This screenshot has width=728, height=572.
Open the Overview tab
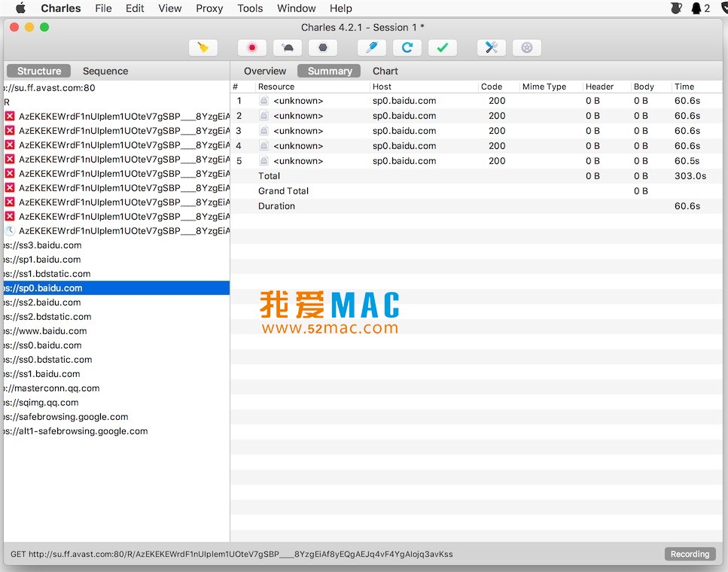click(x=265, y=71)
